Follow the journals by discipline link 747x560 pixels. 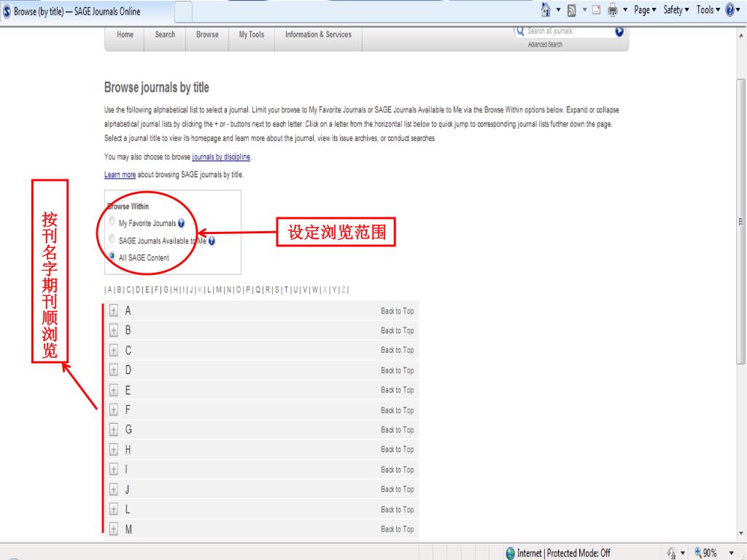click(221, 157)
